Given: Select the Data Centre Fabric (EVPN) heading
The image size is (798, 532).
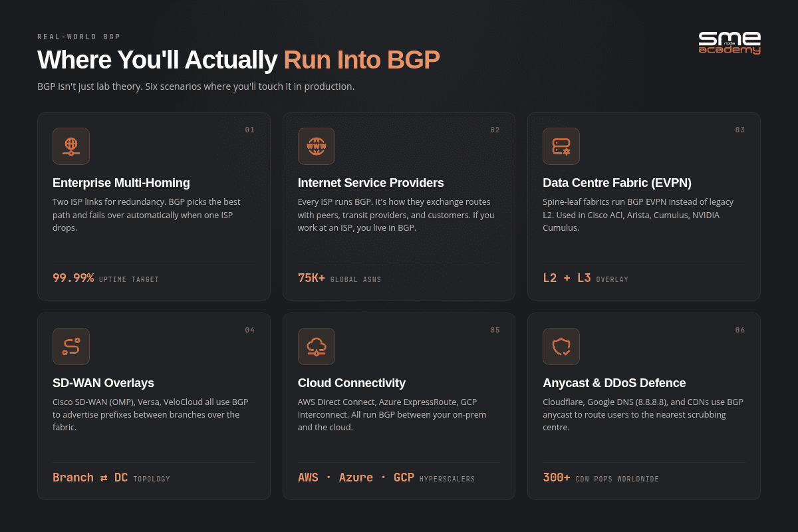Looking at the screenshot, I should tap(617, 183).
